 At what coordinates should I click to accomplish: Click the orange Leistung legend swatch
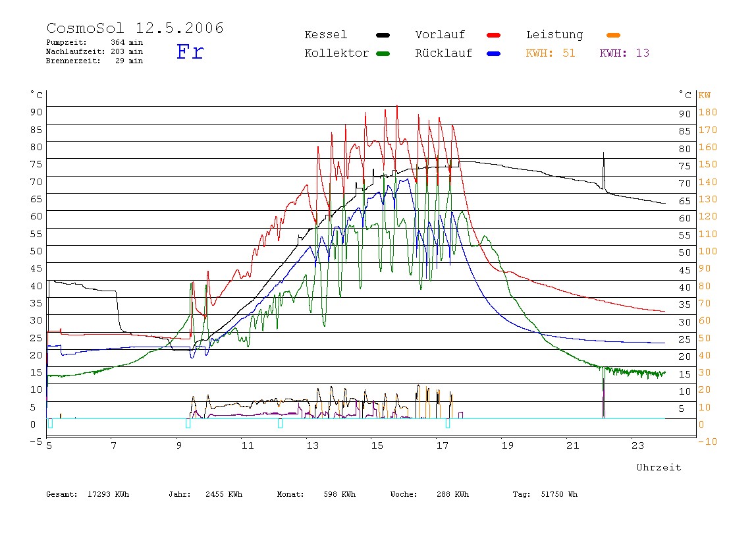point(613,35)
